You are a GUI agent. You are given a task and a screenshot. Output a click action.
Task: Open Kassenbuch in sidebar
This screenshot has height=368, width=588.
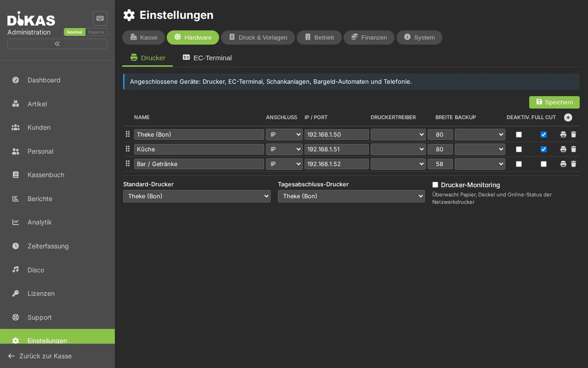click(x=57, y=175)
